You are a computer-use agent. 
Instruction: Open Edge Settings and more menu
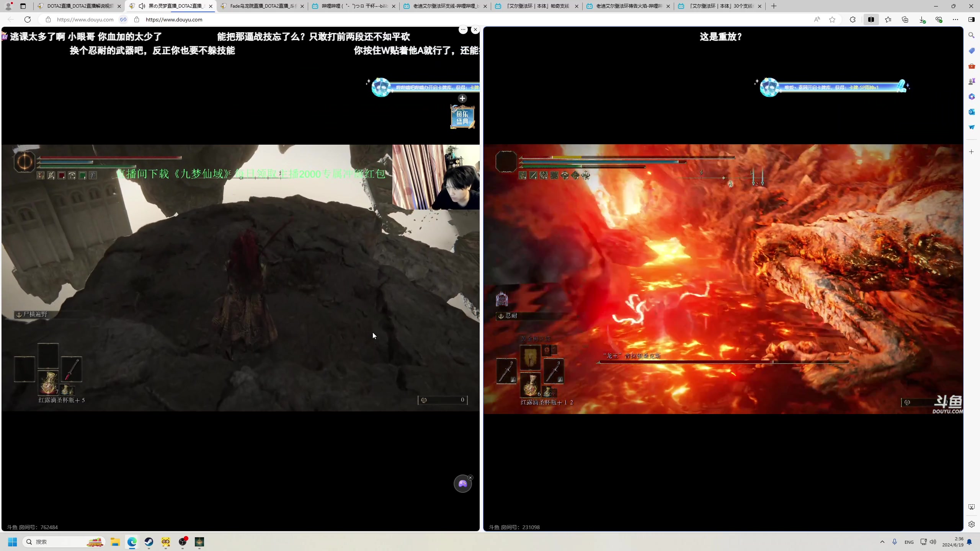(x=955, y=20)
